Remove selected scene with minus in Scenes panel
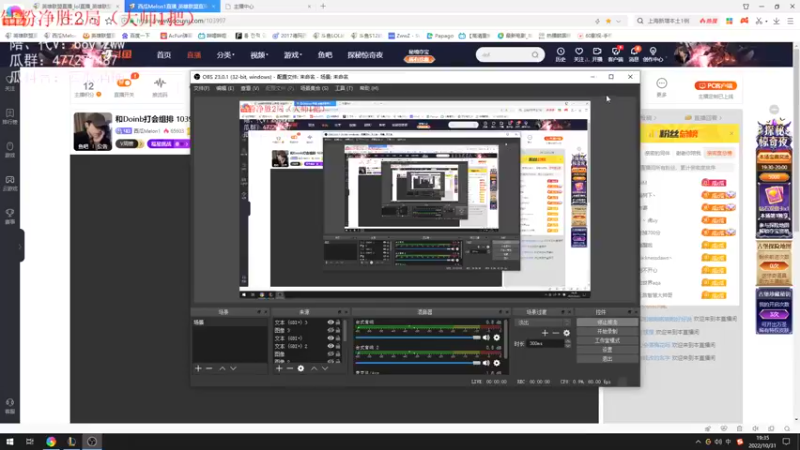 pyautogui.click(x=209, y=368)
